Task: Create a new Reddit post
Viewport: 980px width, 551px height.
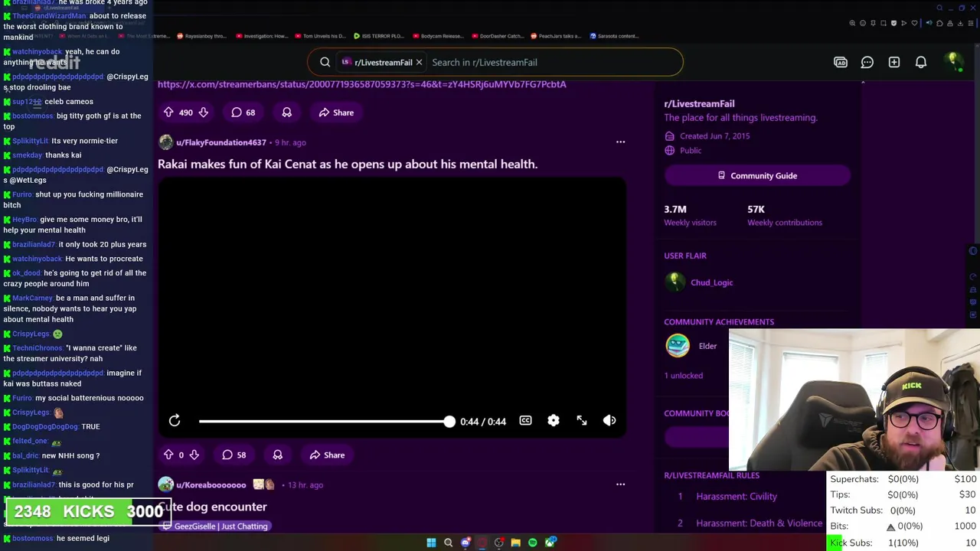Action: (x=894, y=62)
